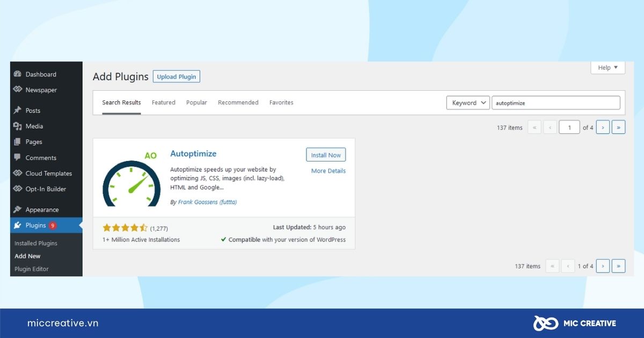Go to last page in top pagination
The image size is (644, 338).
(x=619, y=127)
